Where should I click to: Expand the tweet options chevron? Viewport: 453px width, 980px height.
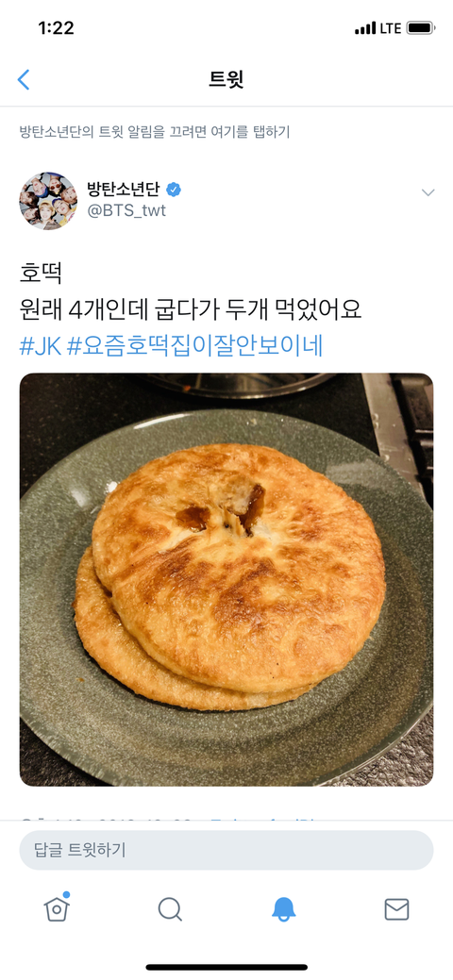[x=428, y=192]
